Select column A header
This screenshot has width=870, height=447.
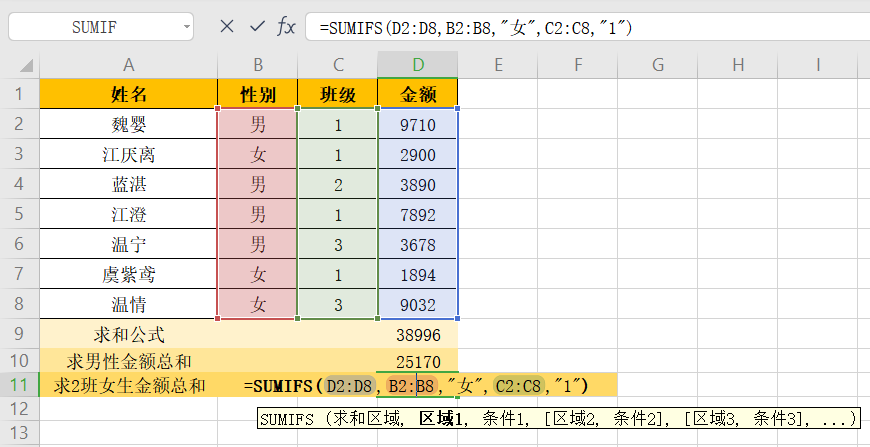point(128,65)
